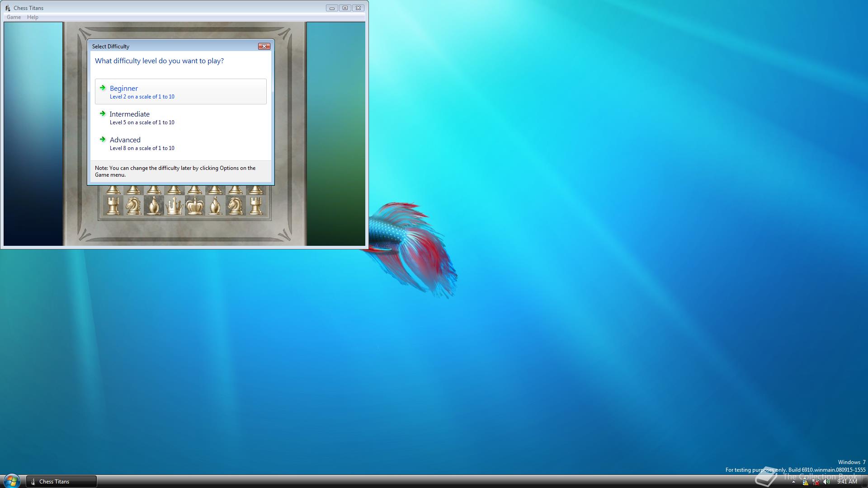Click the 9:41 AM taskbar clock

click(847, 482)
